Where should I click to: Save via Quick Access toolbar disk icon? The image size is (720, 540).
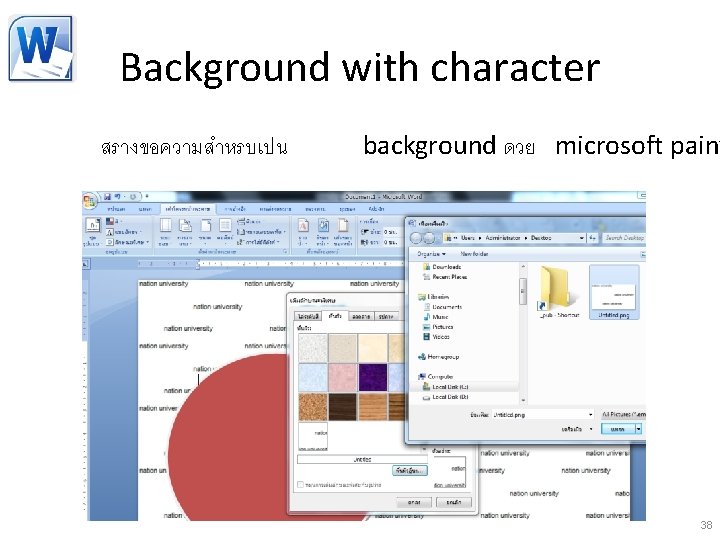coord(107,197)
